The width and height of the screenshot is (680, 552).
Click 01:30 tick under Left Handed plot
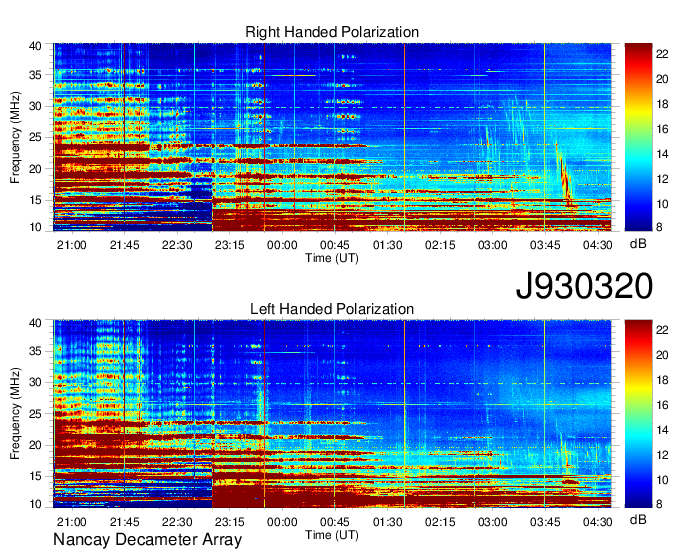[x=388, y=522]
